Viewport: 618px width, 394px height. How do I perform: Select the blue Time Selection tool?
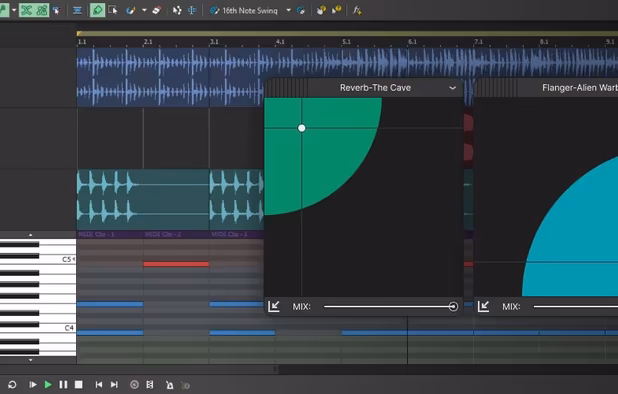[x=192, y=10]
